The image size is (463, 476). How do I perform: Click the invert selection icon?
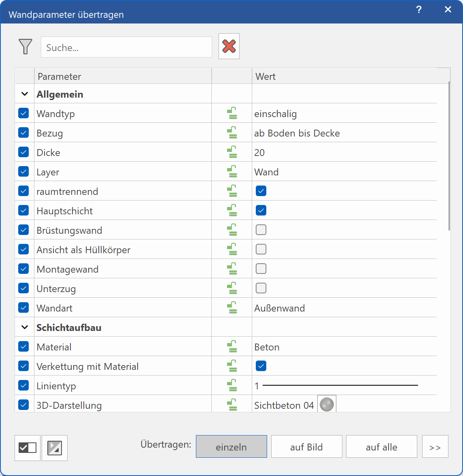click(55, 448)
